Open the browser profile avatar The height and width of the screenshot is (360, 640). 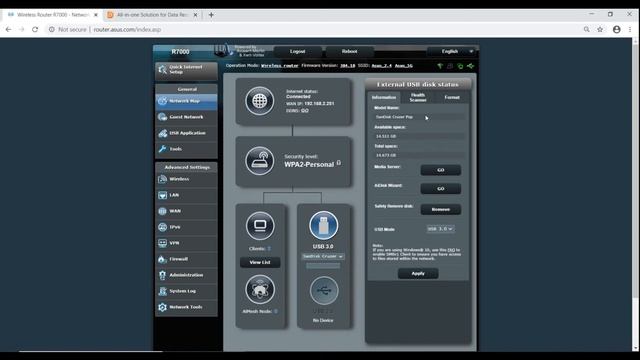[617, 29]
